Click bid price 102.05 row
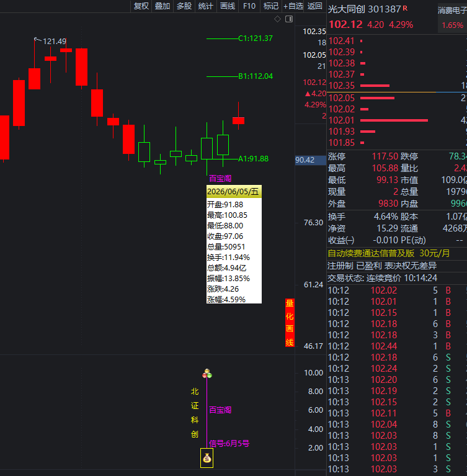This screenshot has height=476, width=467. (x=397, y=98)
